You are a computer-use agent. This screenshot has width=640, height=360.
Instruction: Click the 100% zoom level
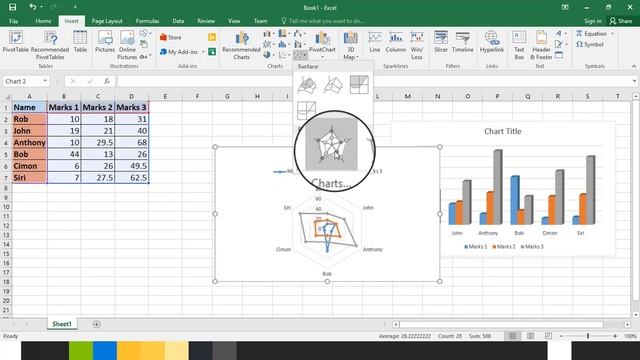click(630, 336)
